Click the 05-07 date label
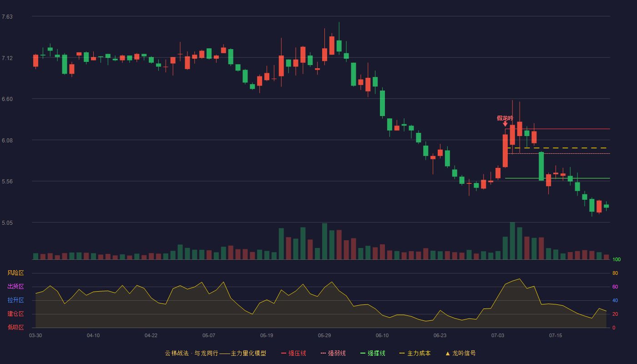 (x=209, y=335)
